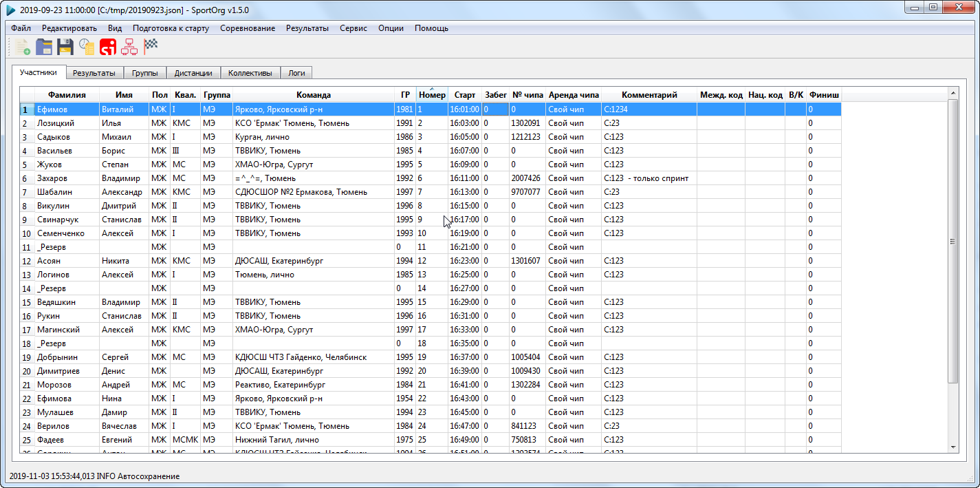
Task: Open the Файл menu
Action: [21, 28]
